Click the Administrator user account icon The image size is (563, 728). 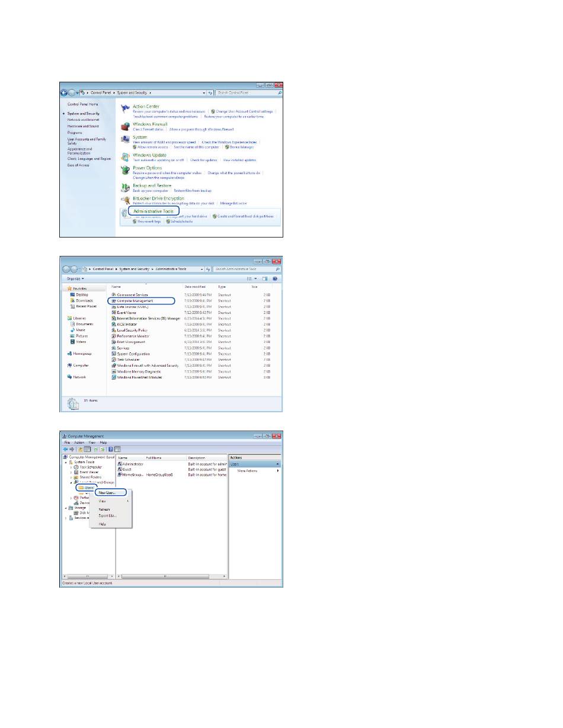[120, 464]
